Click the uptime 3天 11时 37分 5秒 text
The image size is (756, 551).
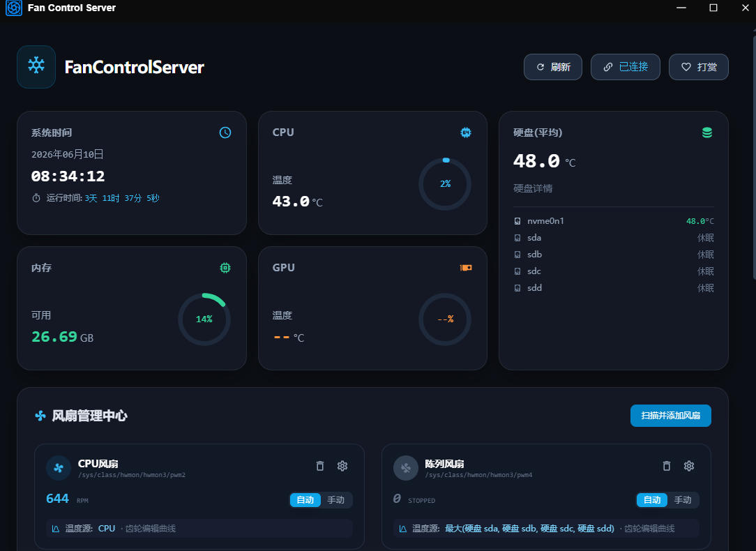click(x=122, y=198)
